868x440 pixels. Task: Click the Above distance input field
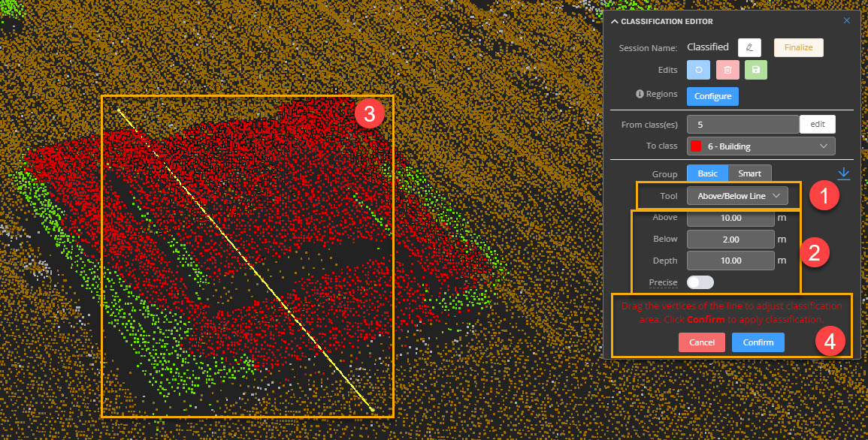[730, 217]
